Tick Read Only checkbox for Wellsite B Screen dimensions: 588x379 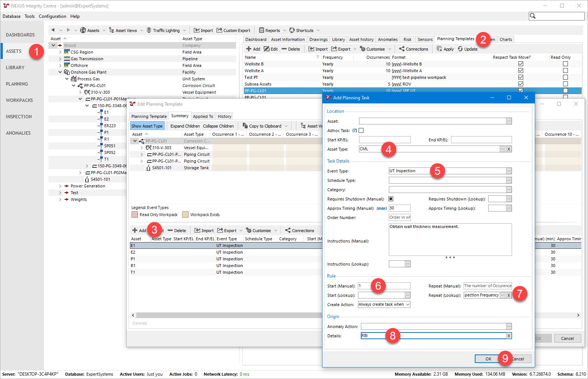[x=565, y=64]
